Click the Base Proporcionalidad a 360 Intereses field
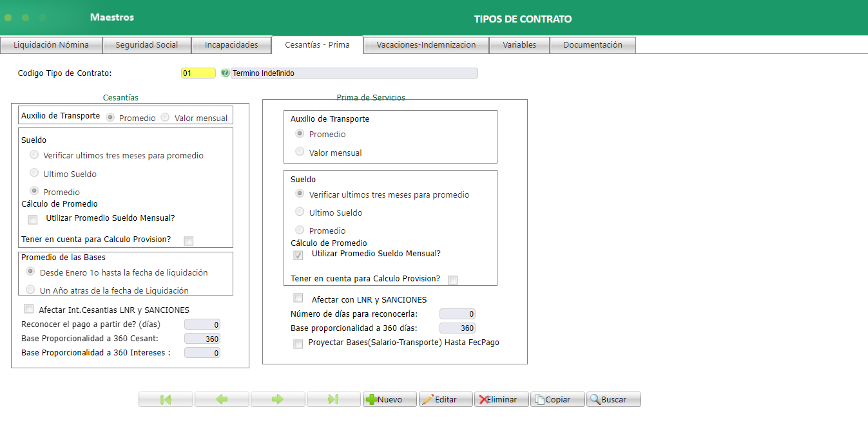The width and height of the screenshot is (868, 423). 202,353
